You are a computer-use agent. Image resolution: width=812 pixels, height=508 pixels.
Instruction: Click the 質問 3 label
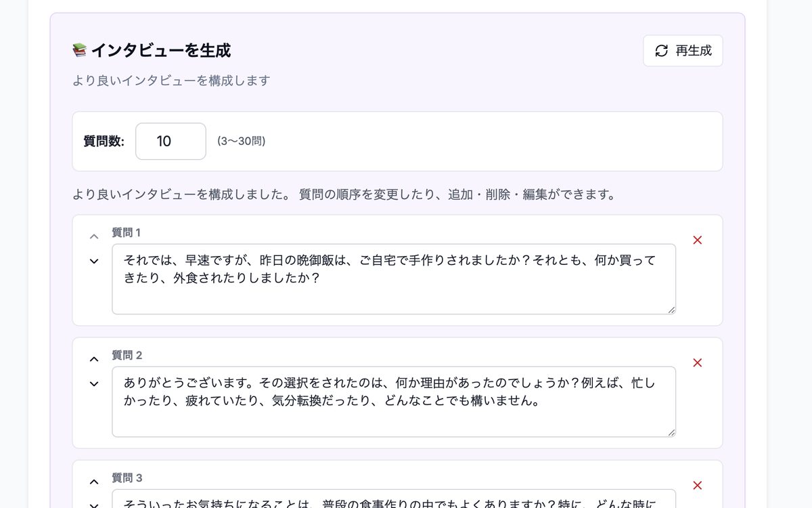click(x=127, y=478)
